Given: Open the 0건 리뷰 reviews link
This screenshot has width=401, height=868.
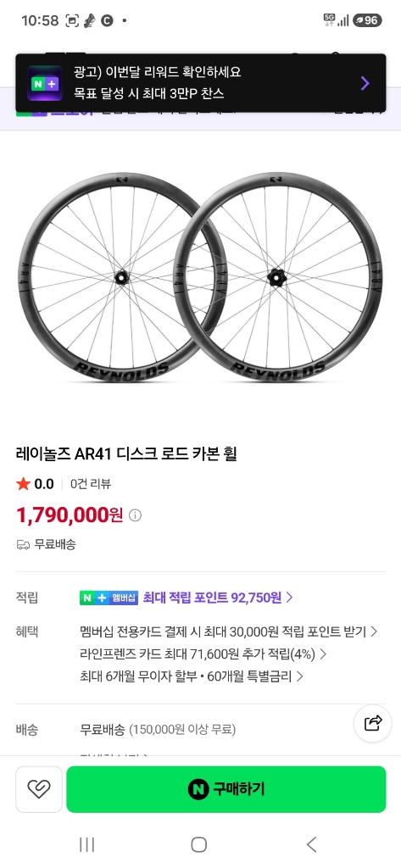Looking at the screenshot, I should [91, 484].
